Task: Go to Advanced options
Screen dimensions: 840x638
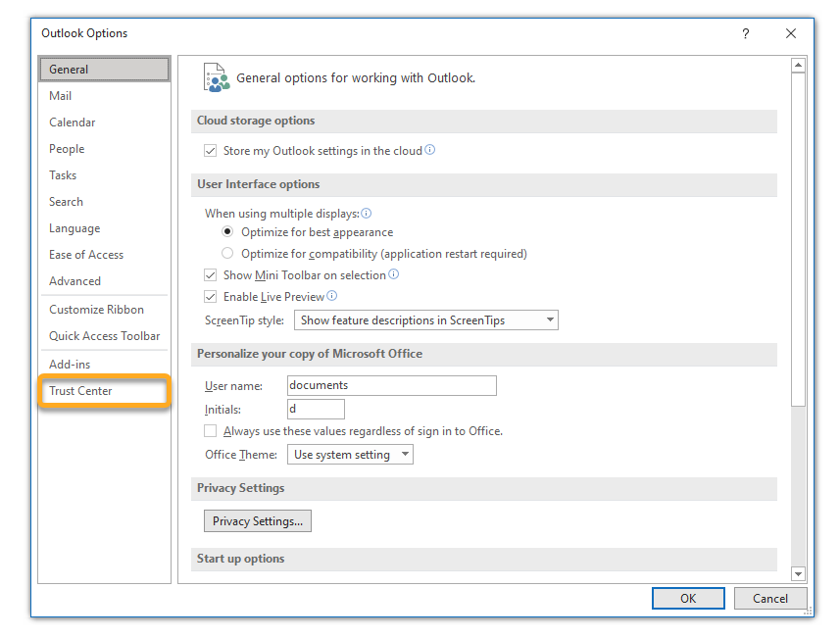Action: [x=105, y=281]
